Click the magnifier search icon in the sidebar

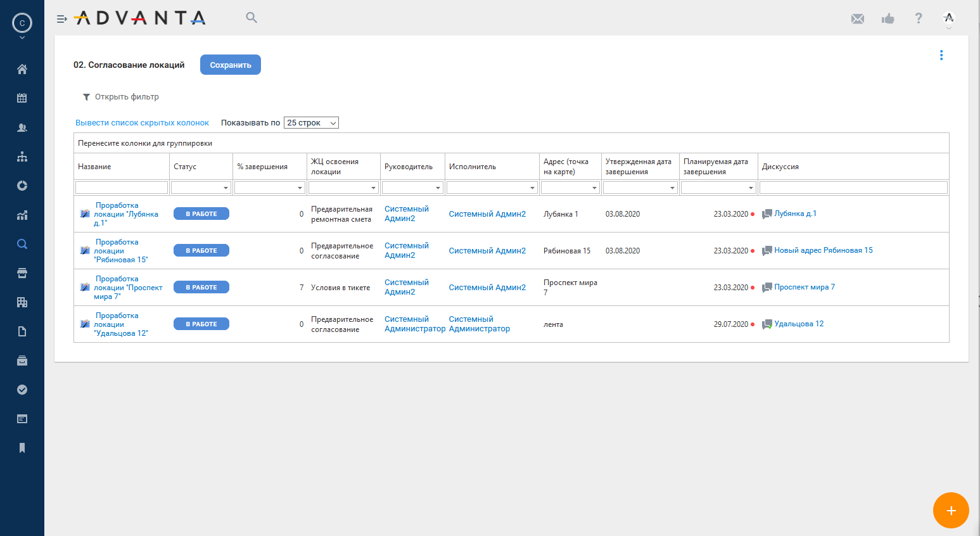coord(22,244)
